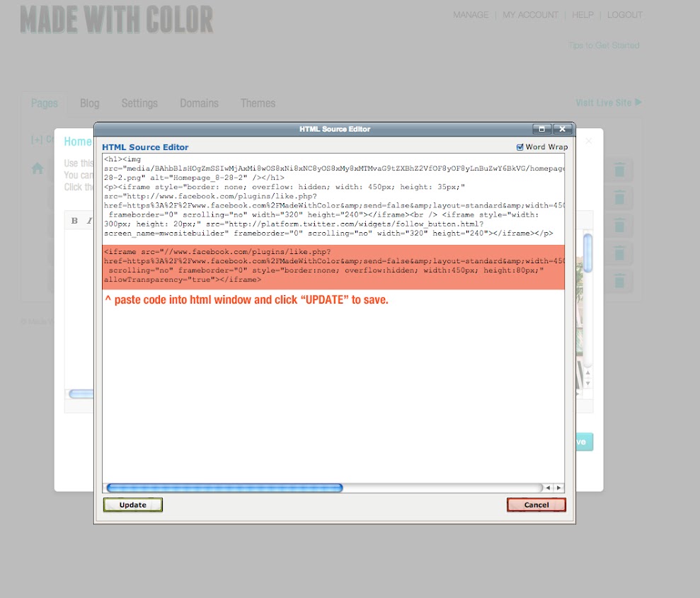This screenshot has height=598, width=700.
Task: Click the bottom trash can icon
Action: (x=619, y=281)
